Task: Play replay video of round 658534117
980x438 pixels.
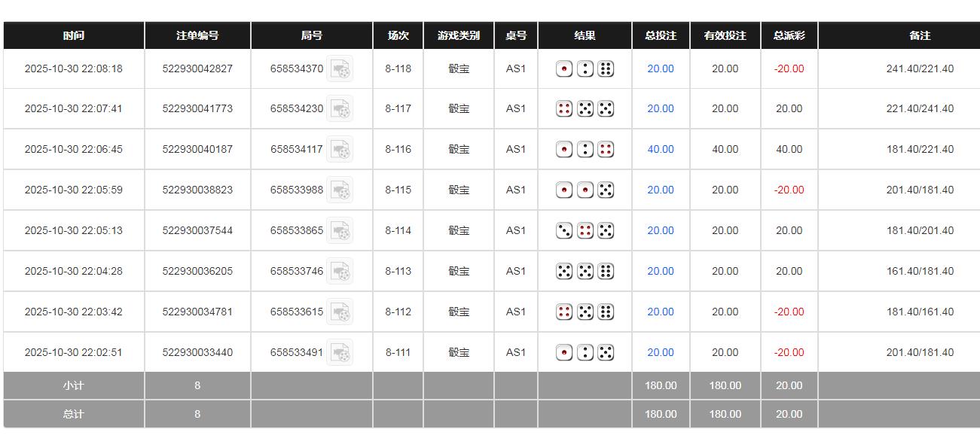Action: tap(340, 150)
